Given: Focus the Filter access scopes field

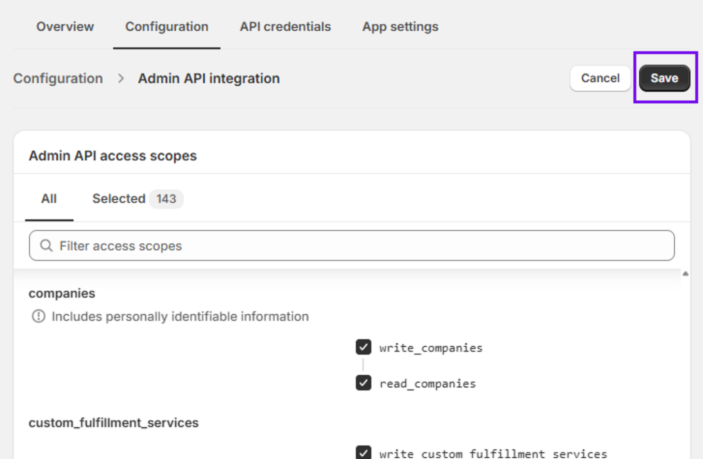Looking at the screenshot, I should [360, 246].
